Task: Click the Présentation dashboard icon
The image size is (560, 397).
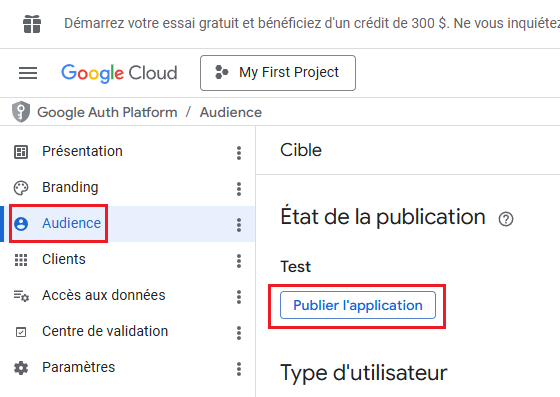Action: click(21, 152)
